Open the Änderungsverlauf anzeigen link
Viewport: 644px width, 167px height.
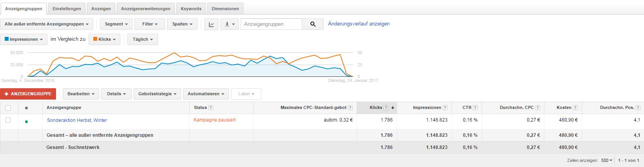[x=359, y=24]
